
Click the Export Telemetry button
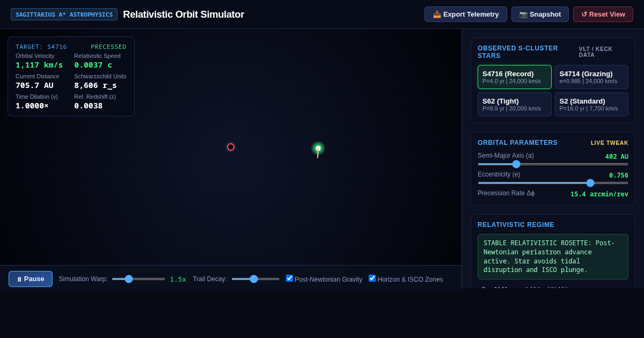[x=465, y=14]
